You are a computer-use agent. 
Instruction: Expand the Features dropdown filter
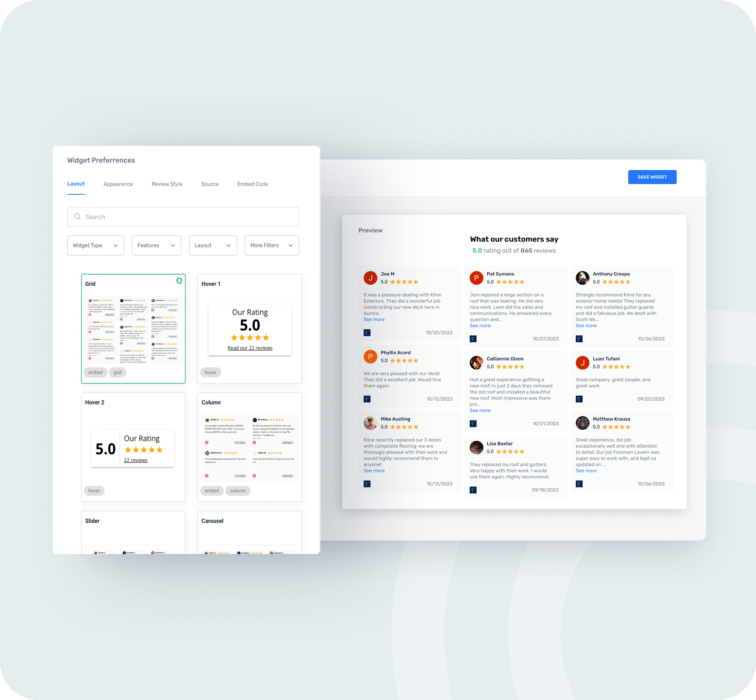pos(154,245)
